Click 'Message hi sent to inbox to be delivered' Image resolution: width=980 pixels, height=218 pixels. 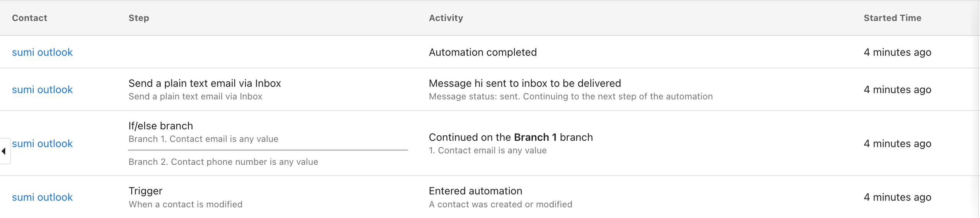click(524, 83)
